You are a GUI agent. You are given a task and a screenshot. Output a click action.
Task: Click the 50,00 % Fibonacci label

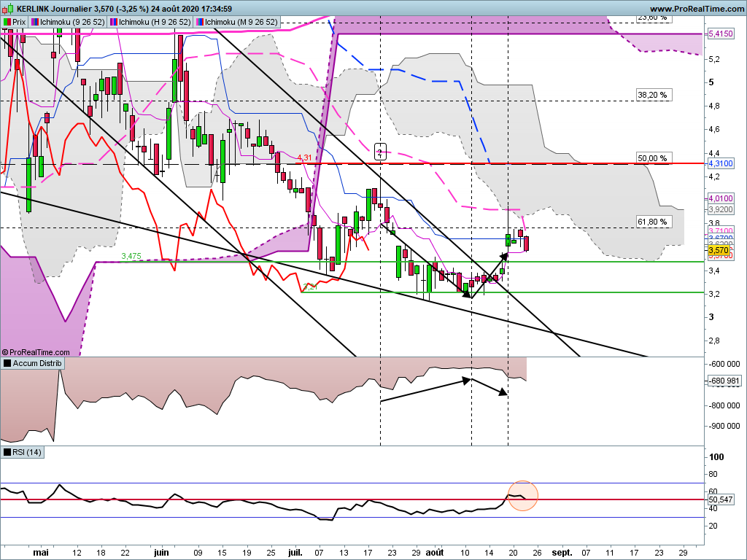654,158
